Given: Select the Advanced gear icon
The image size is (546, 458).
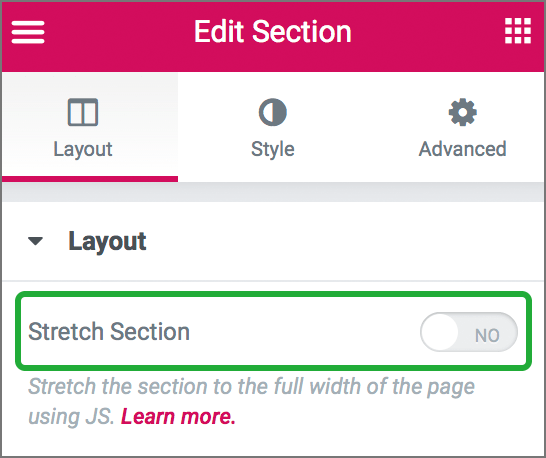Looking at the screenshot, I should pyautogui.click(x=462, y=112).
